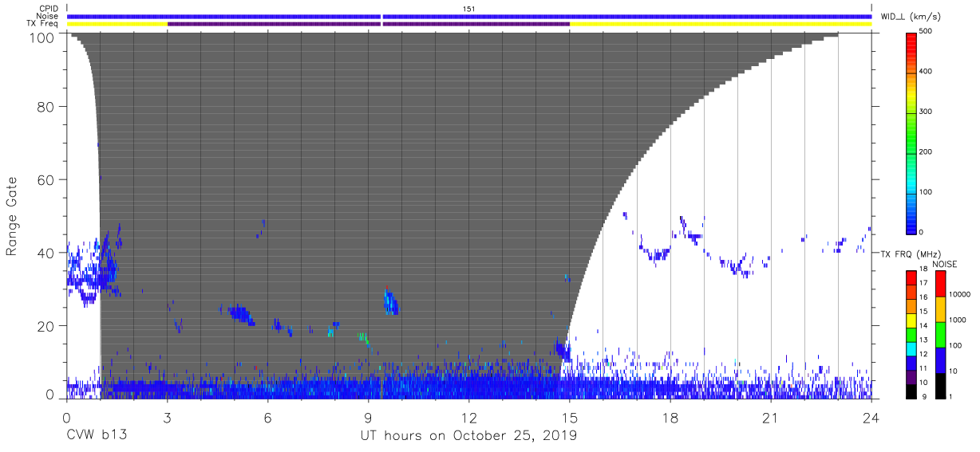This screenshot has height=452, width=980.
Task: Click the 12 tick on the TX FRQ legend
Action: tap(924, 354)
